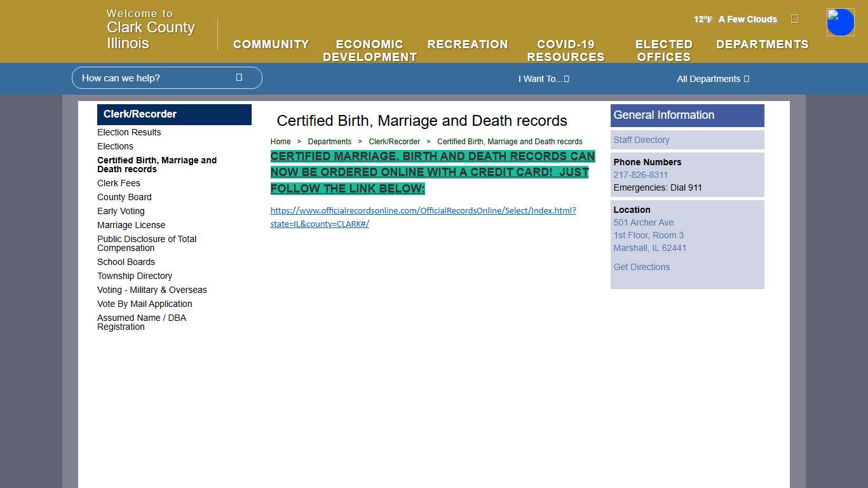Open the Community menu item
Image resolution: width=868 pixels, height=488 pixels.
point(271,44)
